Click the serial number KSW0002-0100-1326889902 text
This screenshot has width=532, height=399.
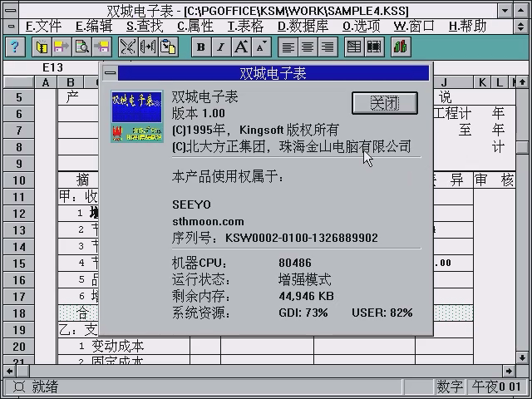[x=301, y=238]
